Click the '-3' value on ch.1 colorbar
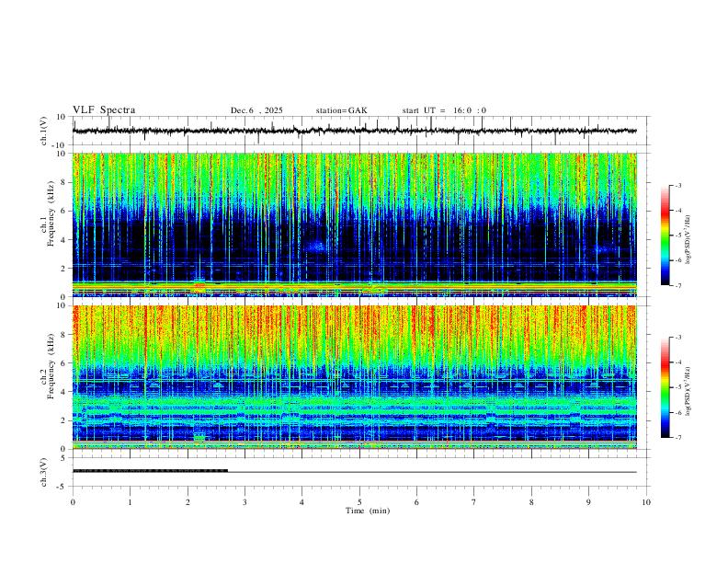 pos(677,185)
